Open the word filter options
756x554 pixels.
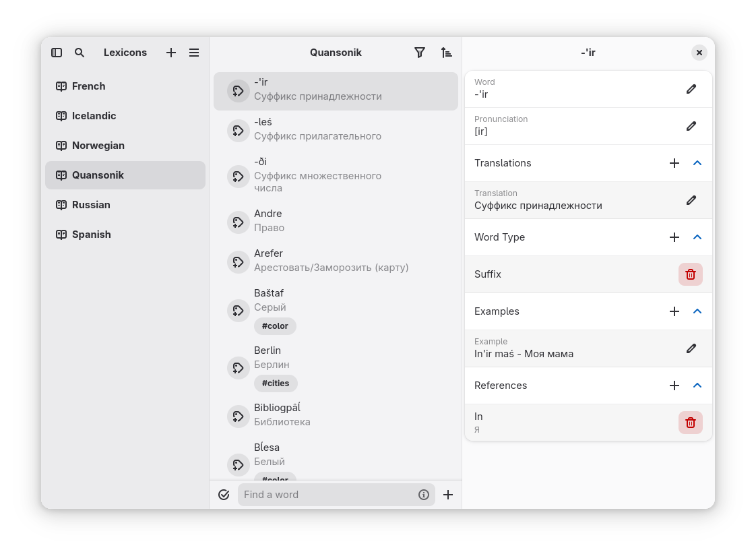coord(420,53)
